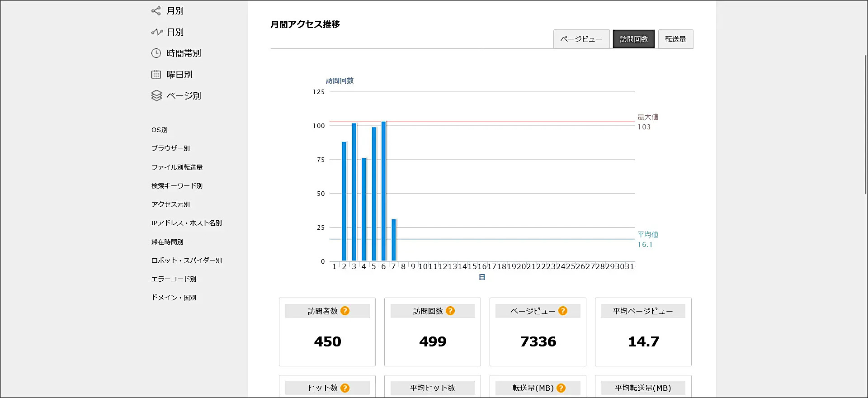Click help icon next to 訪問回数 card
868x398 pixels.
[450, 311]
